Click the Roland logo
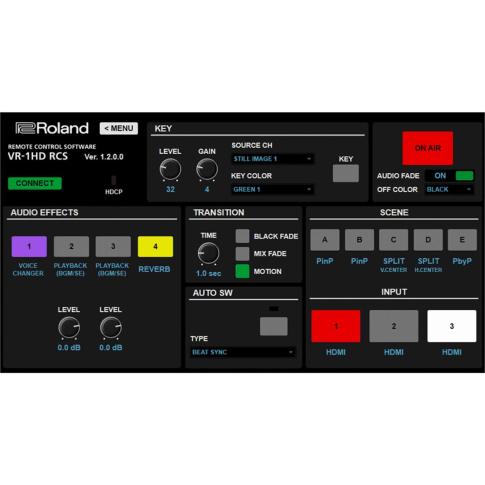 (52, 128)
